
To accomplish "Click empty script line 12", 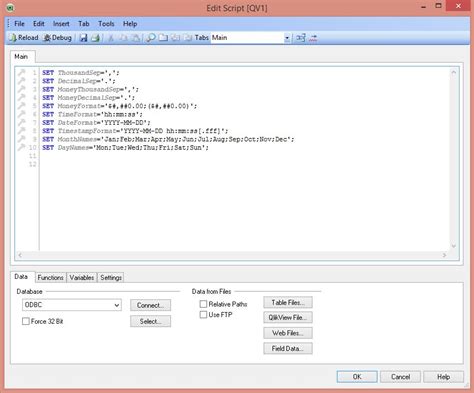I will pos(245,164).
